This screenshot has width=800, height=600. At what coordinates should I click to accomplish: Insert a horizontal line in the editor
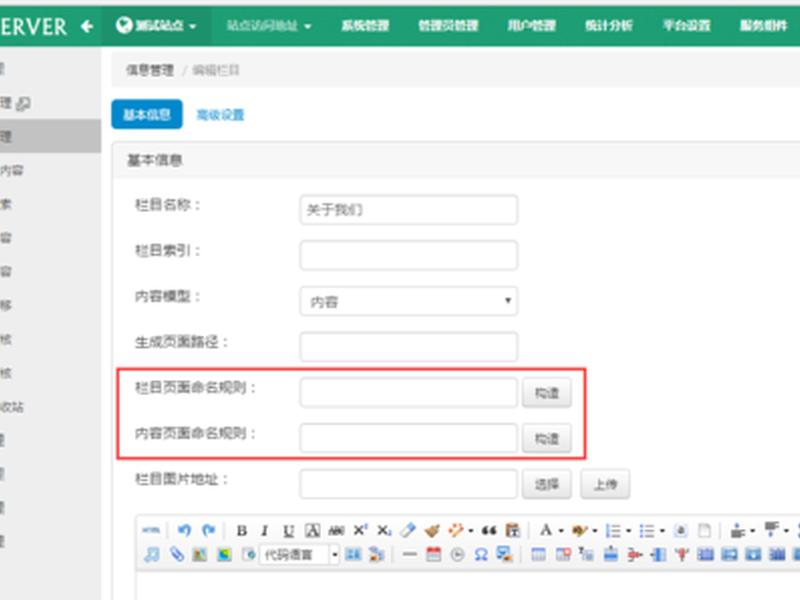[x=410, y=555]
